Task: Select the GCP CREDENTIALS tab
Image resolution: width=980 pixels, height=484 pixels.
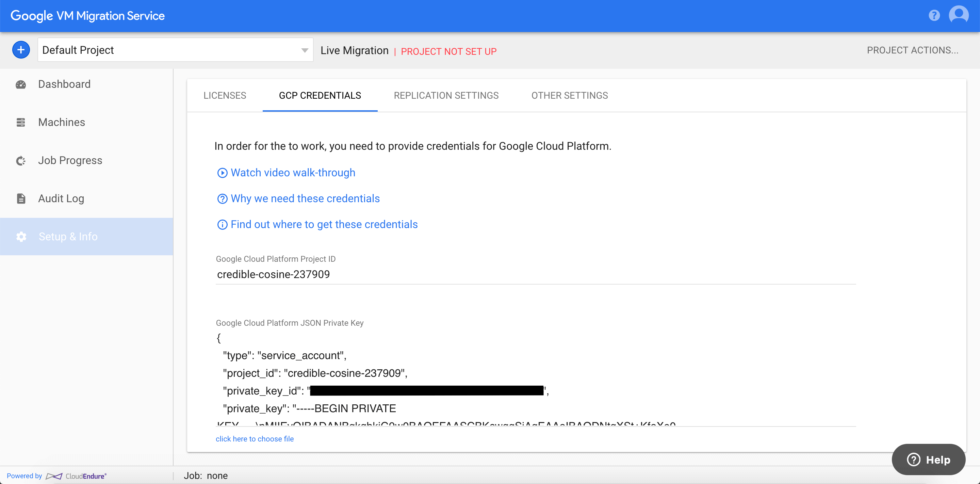Action: pos(320,96)
